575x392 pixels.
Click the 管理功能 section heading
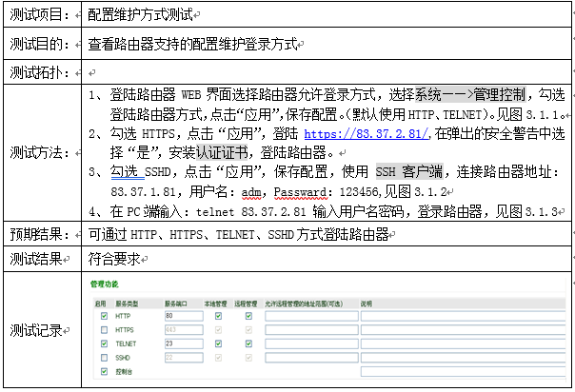click(x=103, y=284)
